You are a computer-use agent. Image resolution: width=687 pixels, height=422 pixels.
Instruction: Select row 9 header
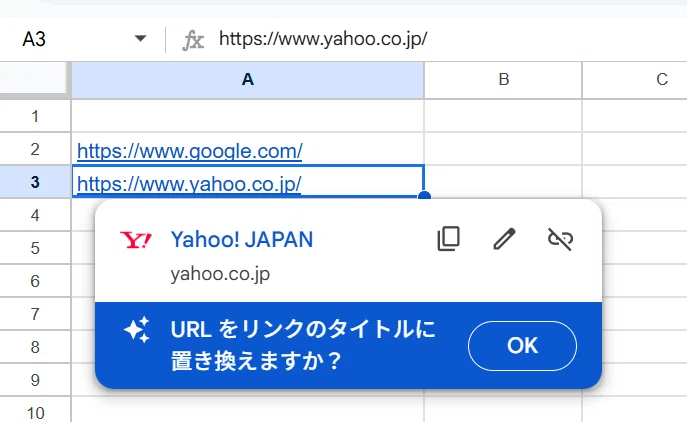[35, 380]
